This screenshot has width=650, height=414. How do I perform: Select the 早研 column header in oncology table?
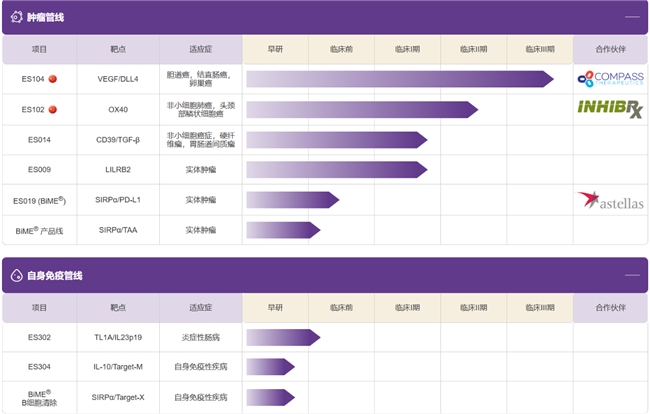click(x=275, y=49)
